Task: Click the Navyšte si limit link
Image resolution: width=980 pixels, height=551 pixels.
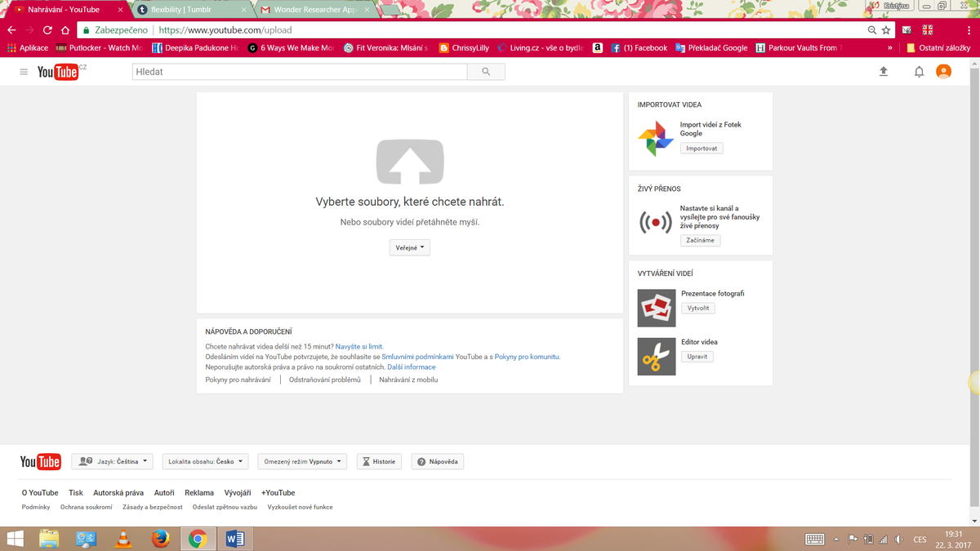Action: (x=359, y=347)
